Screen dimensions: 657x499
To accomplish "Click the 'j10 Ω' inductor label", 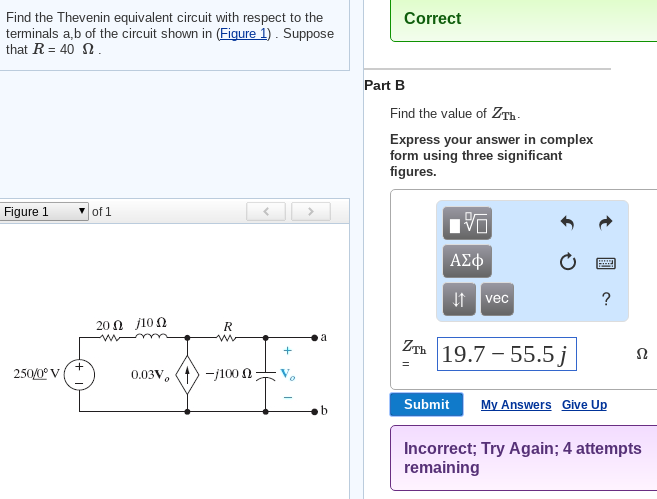I will [151, 323].
